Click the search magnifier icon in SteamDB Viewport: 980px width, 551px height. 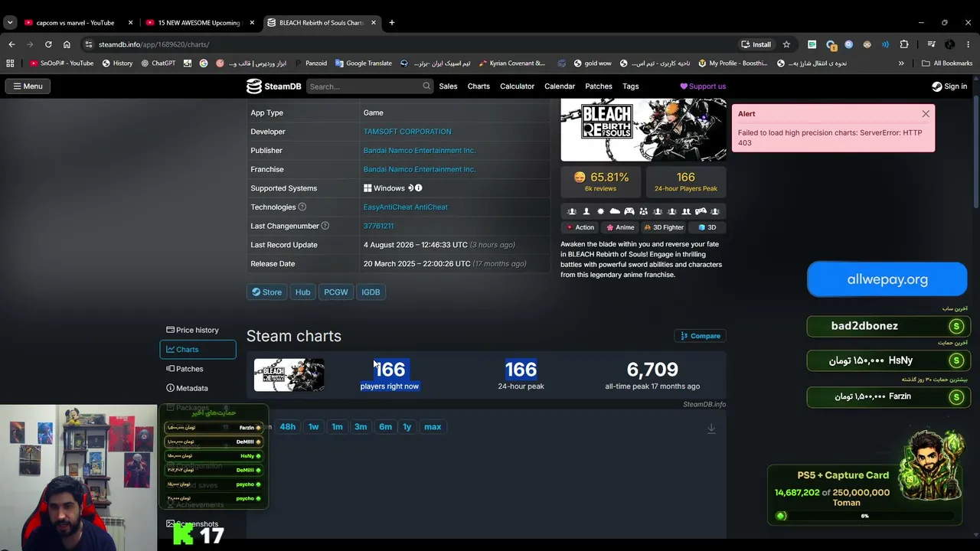pyautogui.click(x=426, y=86)
